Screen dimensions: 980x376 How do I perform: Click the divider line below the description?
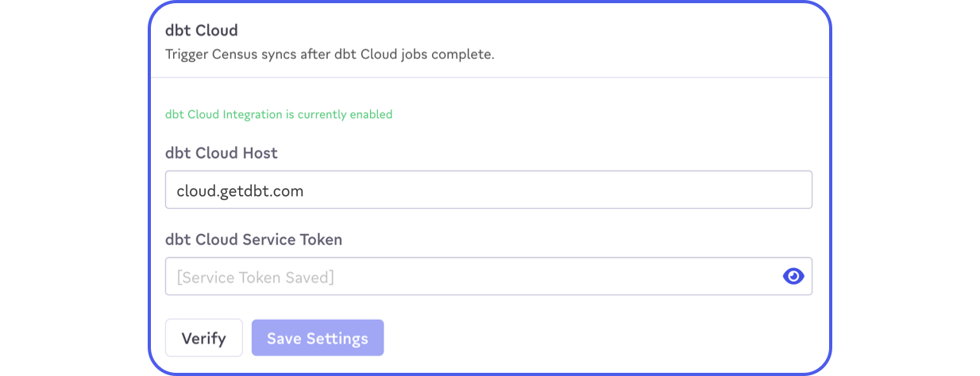[x=489, y=77]
